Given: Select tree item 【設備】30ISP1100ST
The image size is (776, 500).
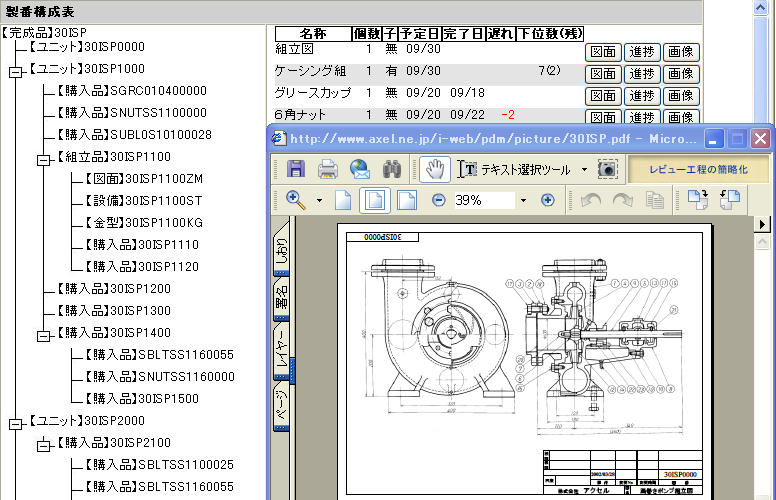Looking at the screenshot, I should (x=143, y=200).
